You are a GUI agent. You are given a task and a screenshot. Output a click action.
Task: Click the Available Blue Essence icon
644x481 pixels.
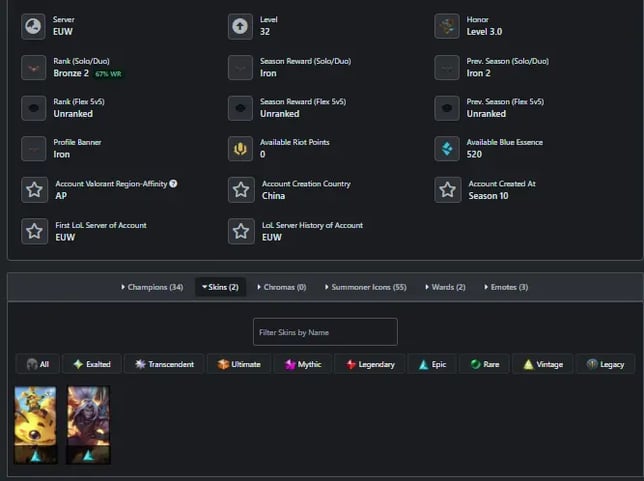[447, 149]
